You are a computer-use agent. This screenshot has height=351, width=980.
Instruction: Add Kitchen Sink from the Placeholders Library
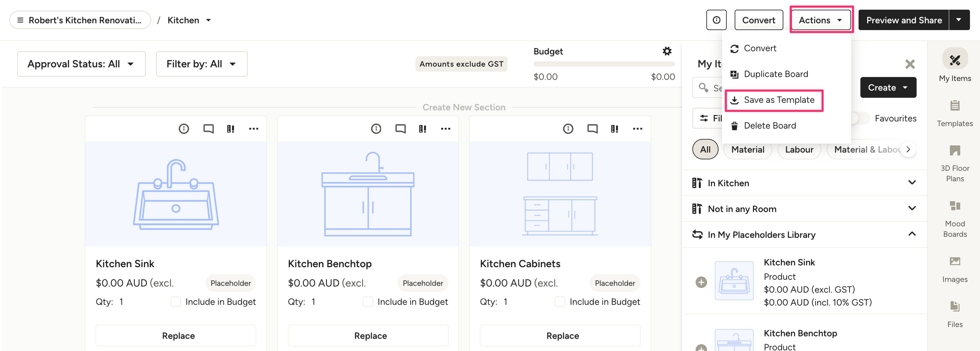pos(701,282)
